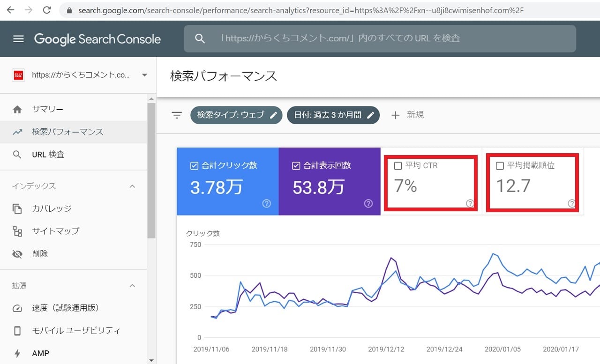Uncheck the 合計クリック数 checkbox
600x364 pixels.
[x=195, y=165]
